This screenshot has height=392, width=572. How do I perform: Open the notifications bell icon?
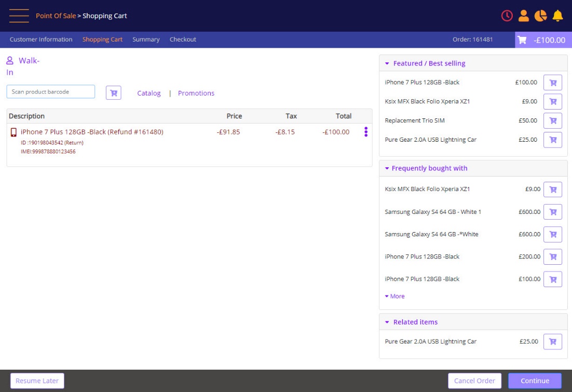(x=557, y=16)
